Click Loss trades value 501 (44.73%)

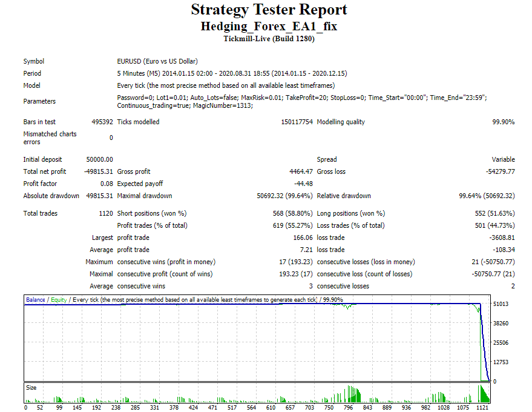[x=494, y=225]
